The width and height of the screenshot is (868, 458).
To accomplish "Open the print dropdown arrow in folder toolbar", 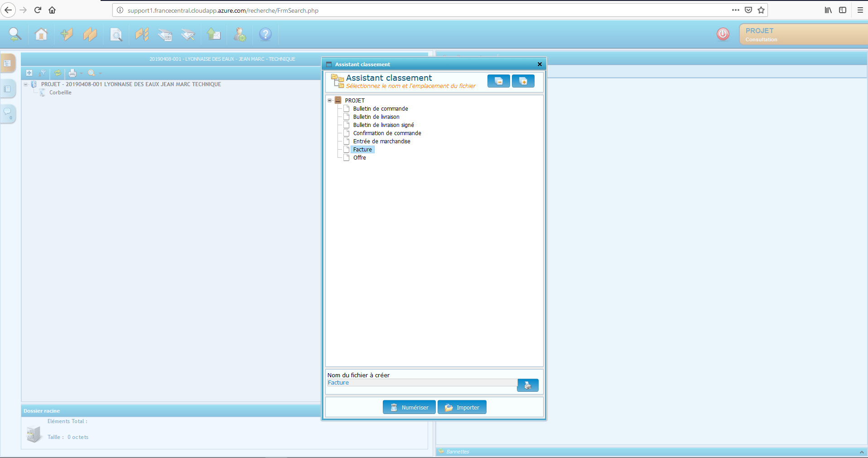I will pos(82,73).
